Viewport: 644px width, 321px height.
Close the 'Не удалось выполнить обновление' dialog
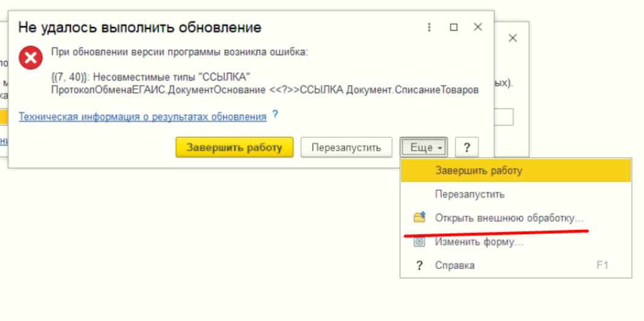click(x=478, y=28)
